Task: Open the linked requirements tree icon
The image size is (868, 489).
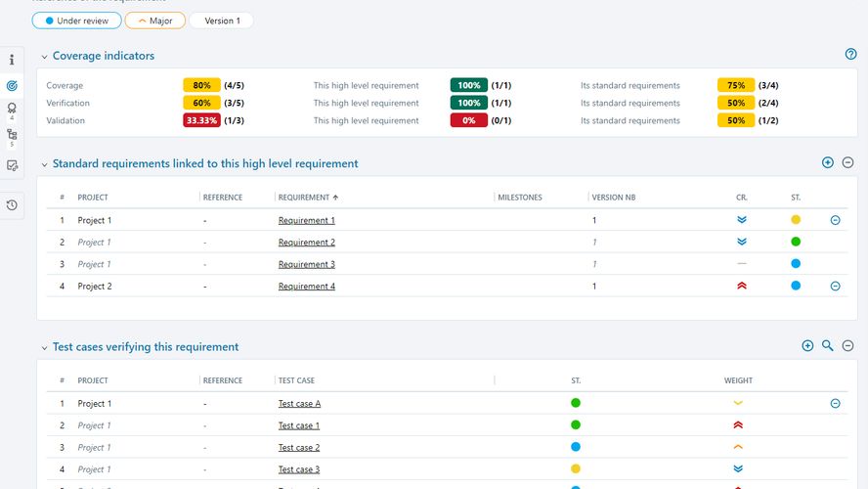Action: pyautogui.click(x=12, y=135)
